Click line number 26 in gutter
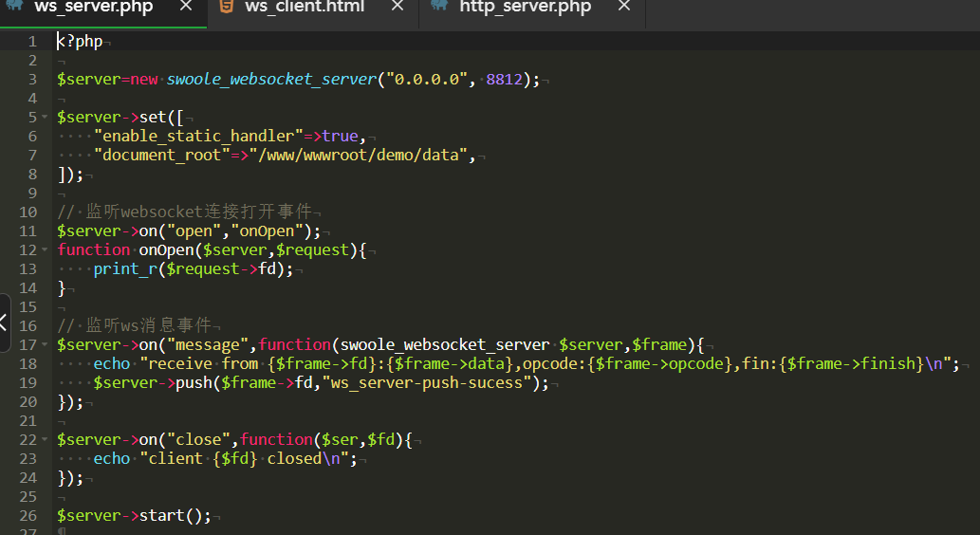 [28, 516]
